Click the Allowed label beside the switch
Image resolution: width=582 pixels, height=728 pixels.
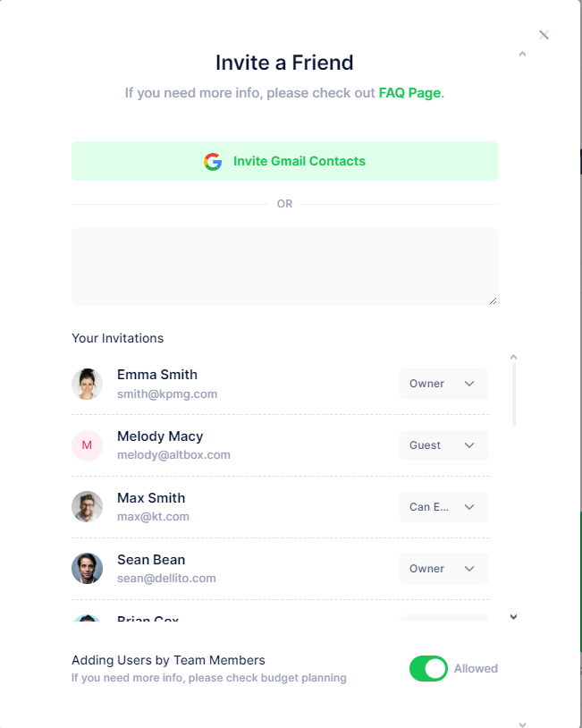tap(476, 668)
